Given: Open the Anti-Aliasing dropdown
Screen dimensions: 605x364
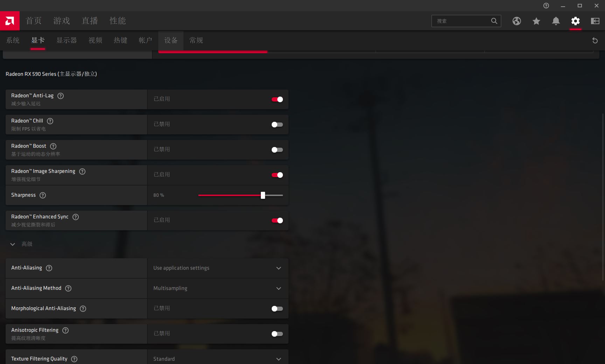Looking at the screenshot, I should coord(218,268).
